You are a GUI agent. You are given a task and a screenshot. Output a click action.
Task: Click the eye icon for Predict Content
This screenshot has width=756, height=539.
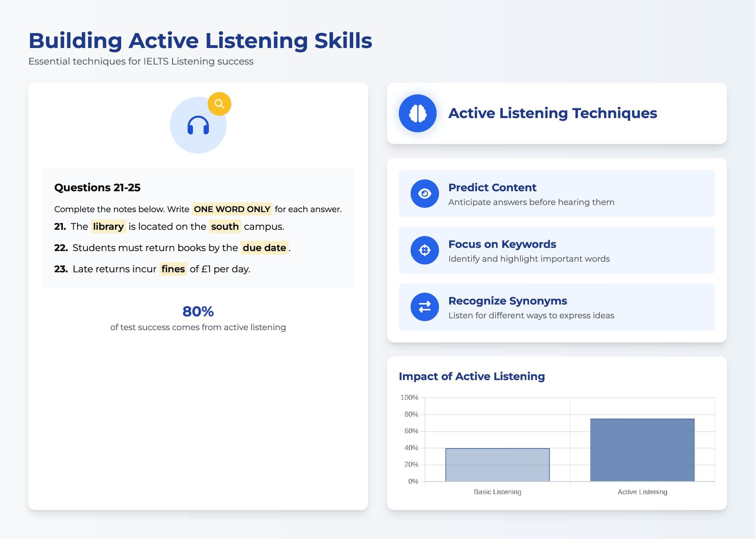[x=424, y=194]
